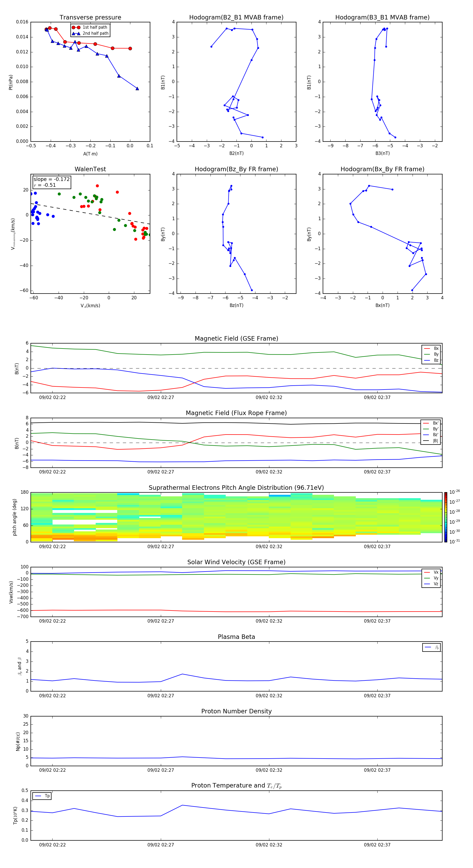Click the "Solar Wind Velocity (GSE Frame)" title

[x=236, y=562]
